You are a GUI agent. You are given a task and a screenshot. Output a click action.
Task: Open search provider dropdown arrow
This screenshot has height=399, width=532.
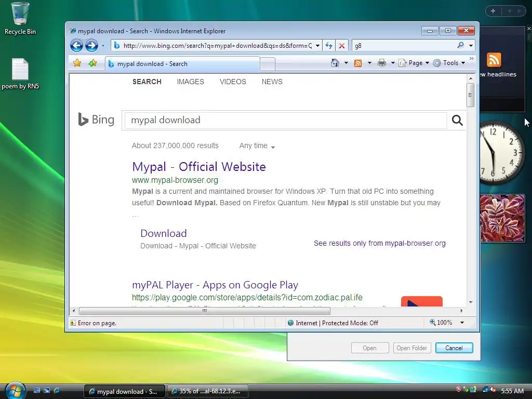click(471, 46)
